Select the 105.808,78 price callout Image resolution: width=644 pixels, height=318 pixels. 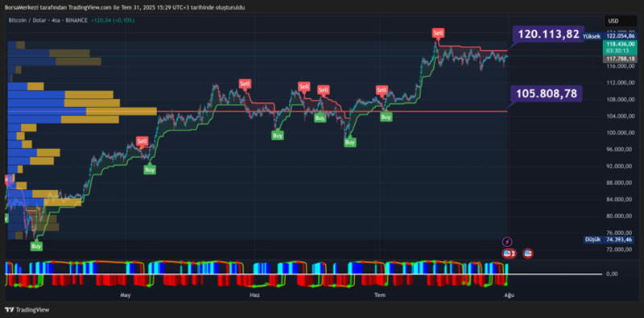(x=547, y=93)
